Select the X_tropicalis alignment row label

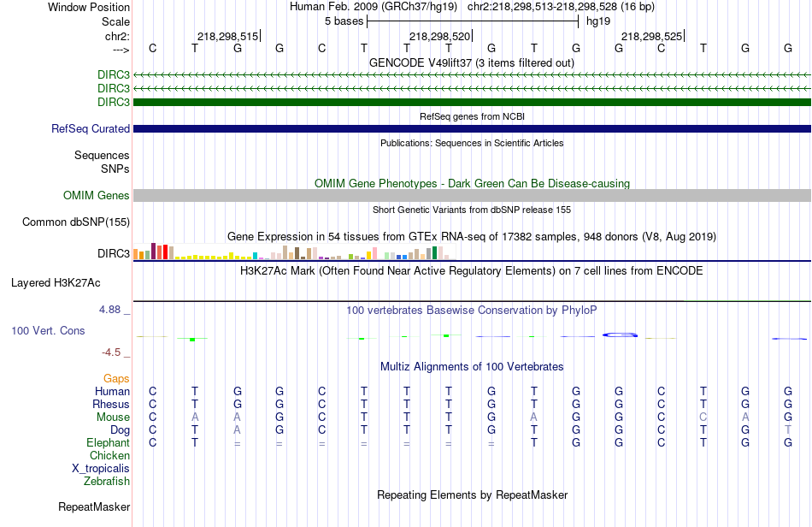[x=101, y=469]
